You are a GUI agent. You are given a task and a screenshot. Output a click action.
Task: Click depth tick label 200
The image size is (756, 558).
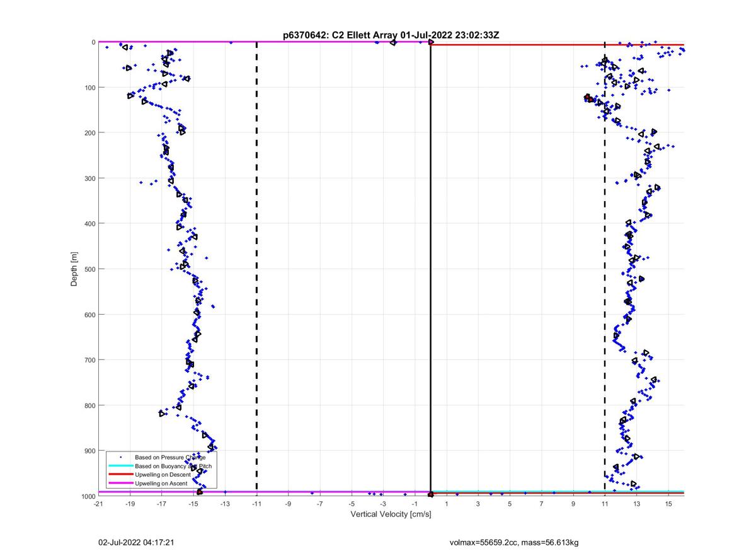[89, 133]
